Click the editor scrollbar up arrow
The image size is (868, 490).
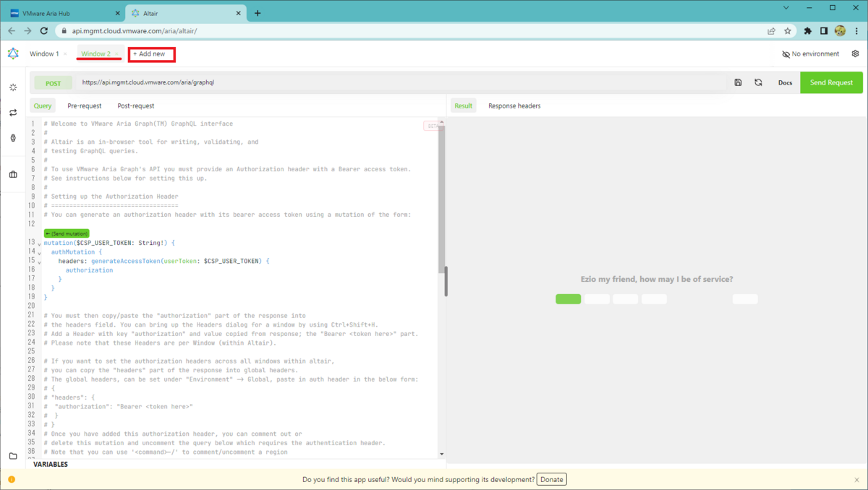(442, 123)
